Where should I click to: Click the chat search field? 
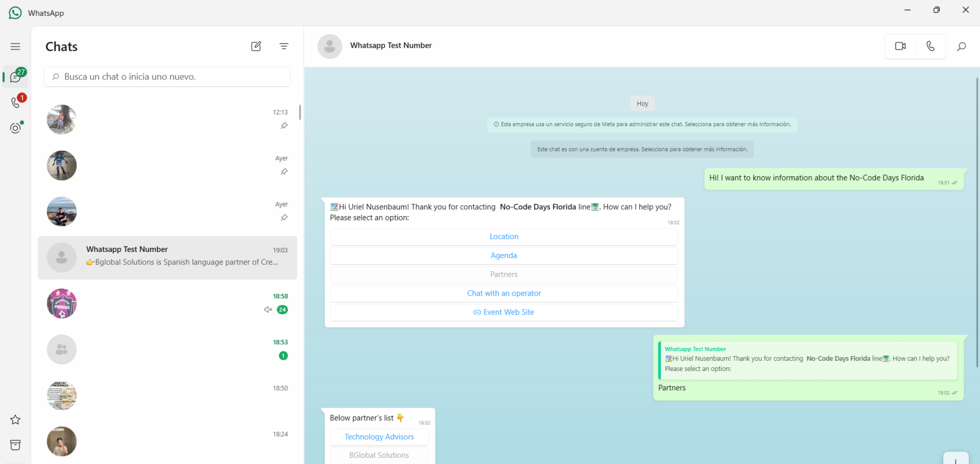pos(167,77)
